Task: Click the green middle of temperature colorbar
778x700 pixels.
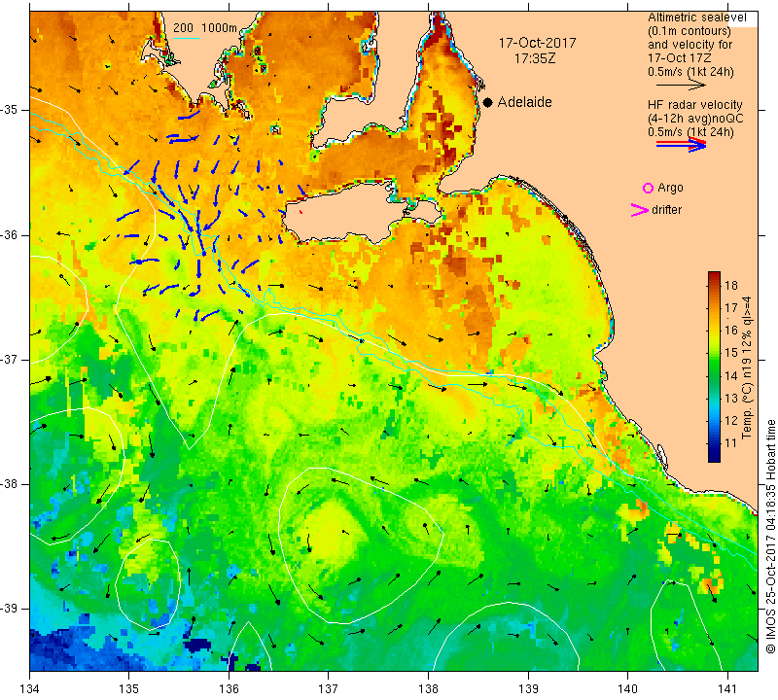Action: [714, 367]
